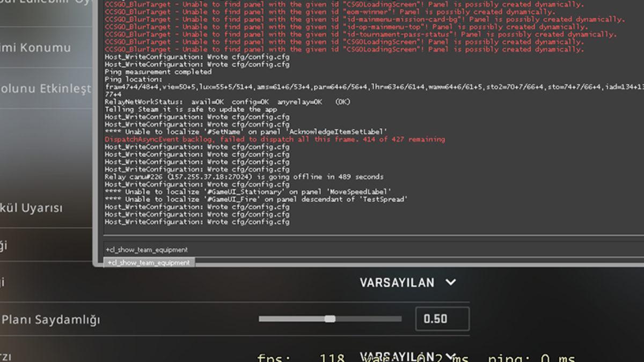Click the red DispatchAsyncEvent backlog error line

click(x=275, y=139)
